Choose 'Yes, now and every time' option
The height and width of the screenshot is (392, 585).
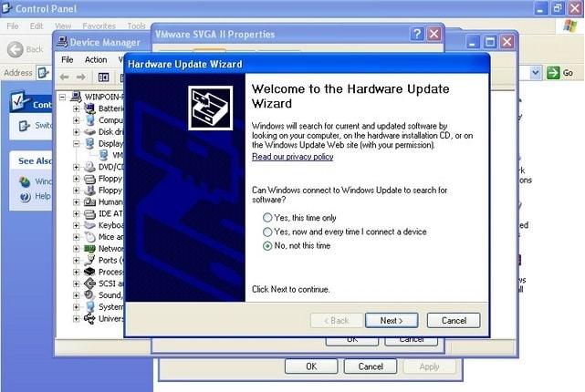(345, 232)
